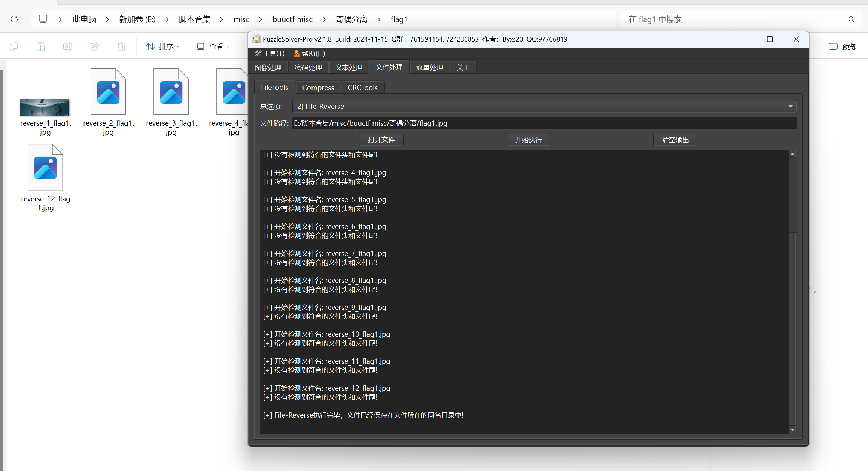Minimize the PuzzleSolver-Pro window
The width and height of the screenshot is (868, 471).
(x=744, y=39)
